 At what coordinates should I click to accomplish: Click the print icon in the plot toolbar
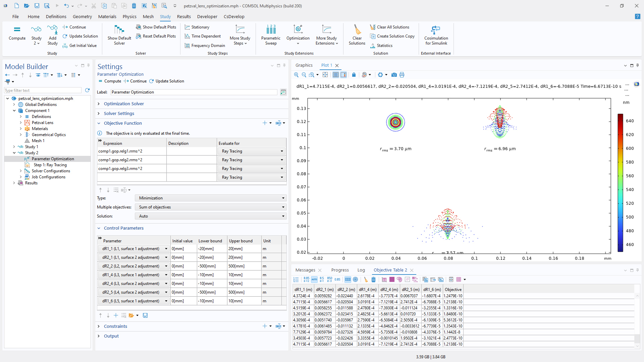click(x=402, y=75)
